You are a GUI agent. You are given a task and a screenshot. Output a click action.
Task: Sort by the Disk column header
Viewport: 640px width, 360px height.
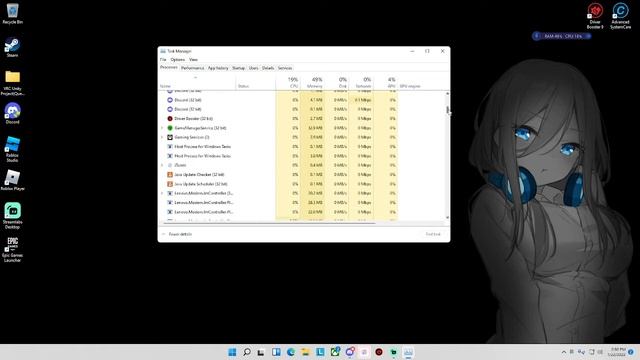[x=337, y=82]
